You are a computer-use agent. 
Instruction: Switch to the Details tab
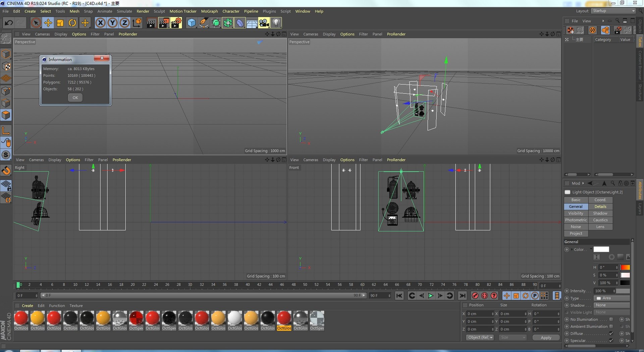[x=600, y=207]
